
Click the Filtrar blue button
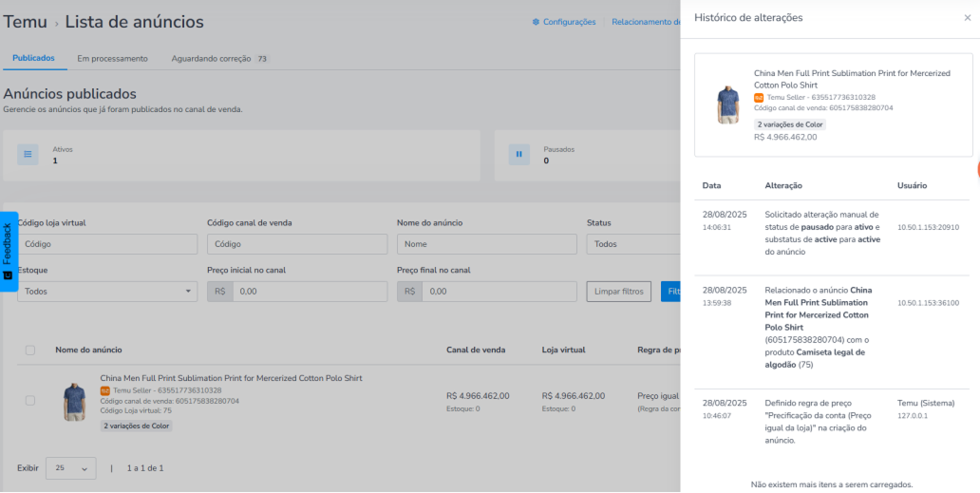pos(670,292)
